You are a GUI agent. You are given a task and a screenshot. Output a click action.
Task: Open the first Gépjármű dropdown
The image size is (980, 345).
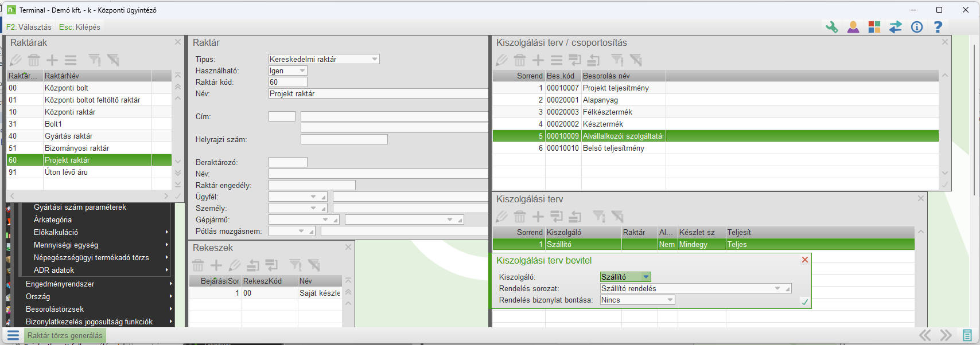coord(325,219)
